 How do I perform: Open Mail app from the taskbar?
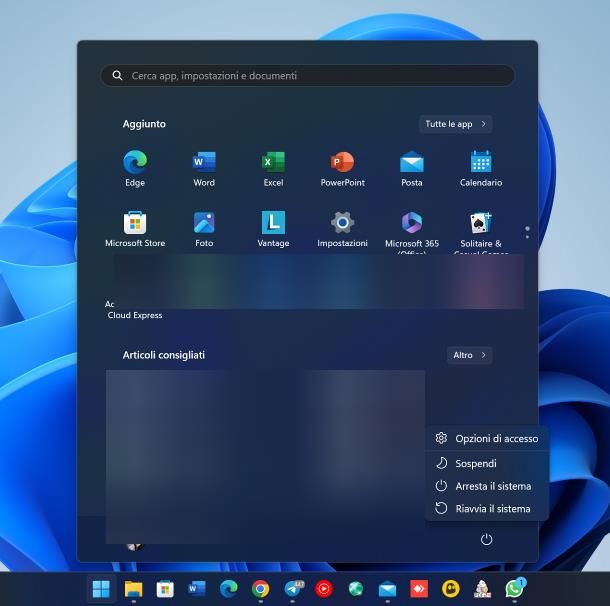pos(387,590)
